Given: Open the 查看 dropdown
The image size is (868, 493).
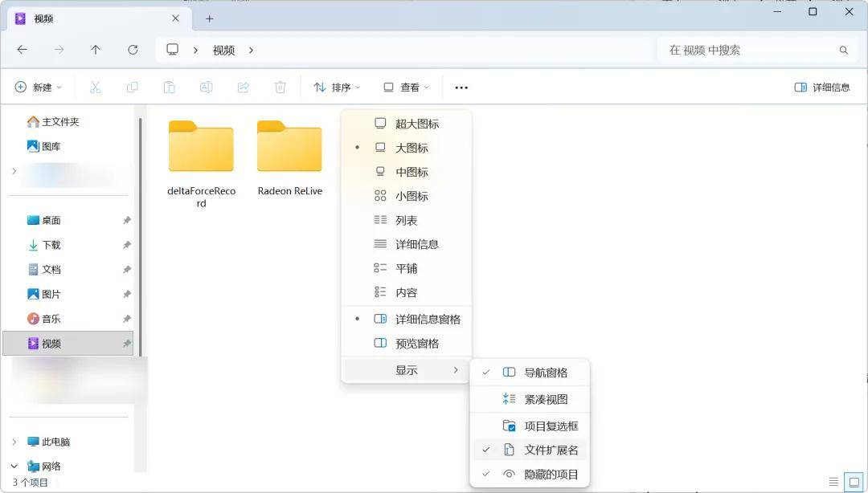Looking at the screenshot, I should (406, 88).
